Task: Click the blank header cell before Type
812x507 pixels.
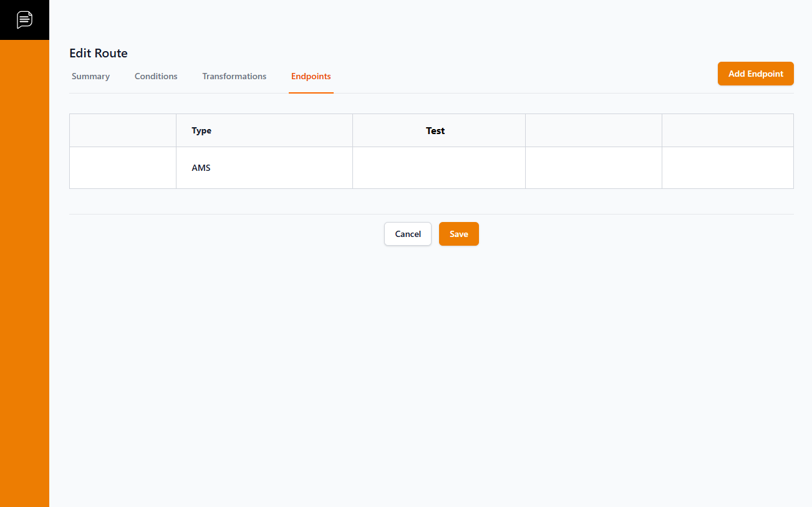Action: [x=123, y=130]
